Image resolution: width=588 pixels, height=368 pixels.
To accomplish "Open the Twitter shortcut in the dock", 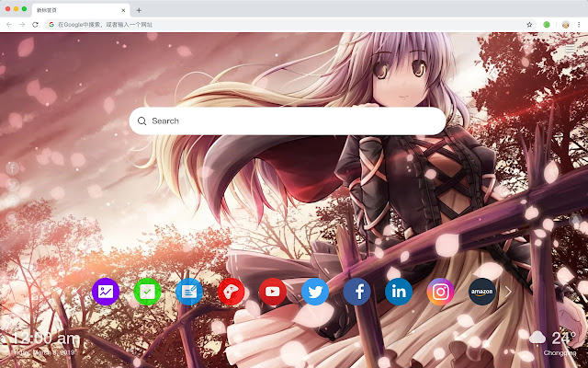I will click(x=315, y=292).
